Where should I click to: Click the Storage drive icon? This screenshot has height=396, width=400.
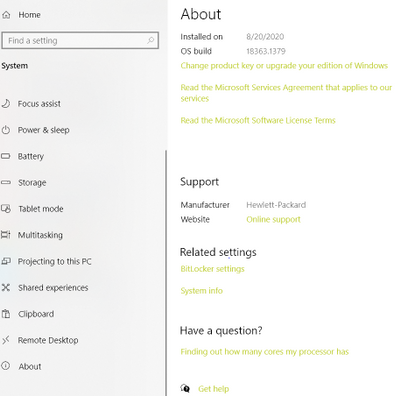tap(6, 182)
